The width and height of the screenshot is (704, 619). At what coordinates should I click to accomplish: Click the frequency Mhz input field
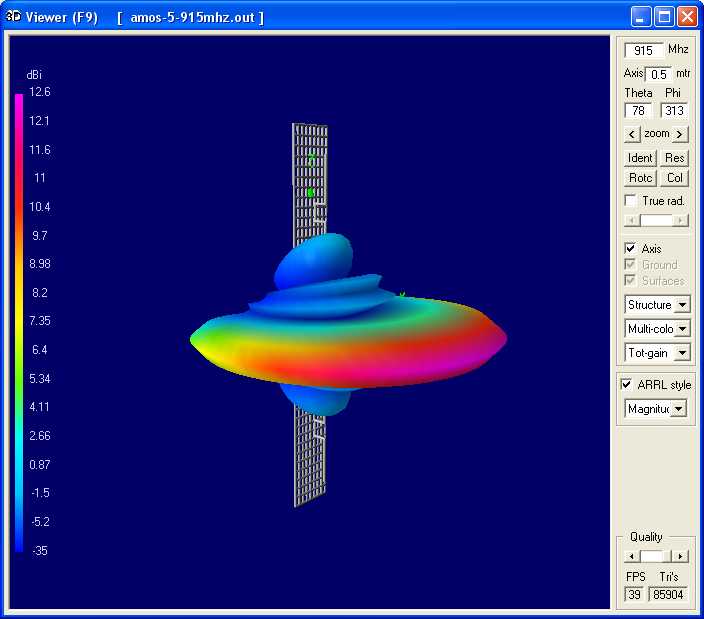pyautogui.click(x=644, y=50)
